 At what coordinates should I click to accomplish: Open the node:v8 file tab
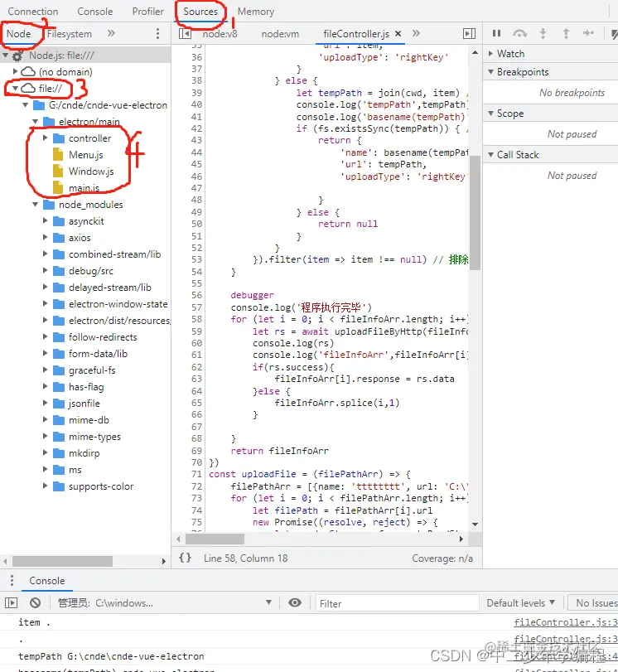pos(220,34)
